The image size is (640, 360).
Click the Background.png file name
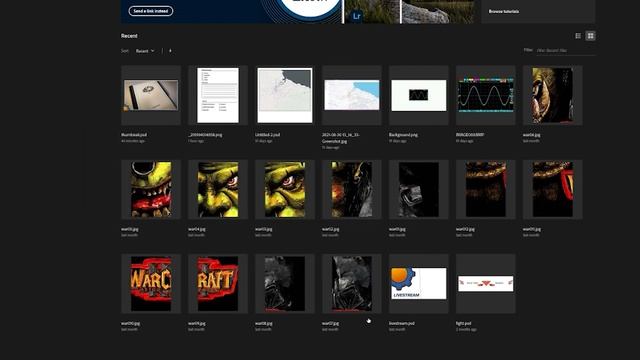click(403, 135)
